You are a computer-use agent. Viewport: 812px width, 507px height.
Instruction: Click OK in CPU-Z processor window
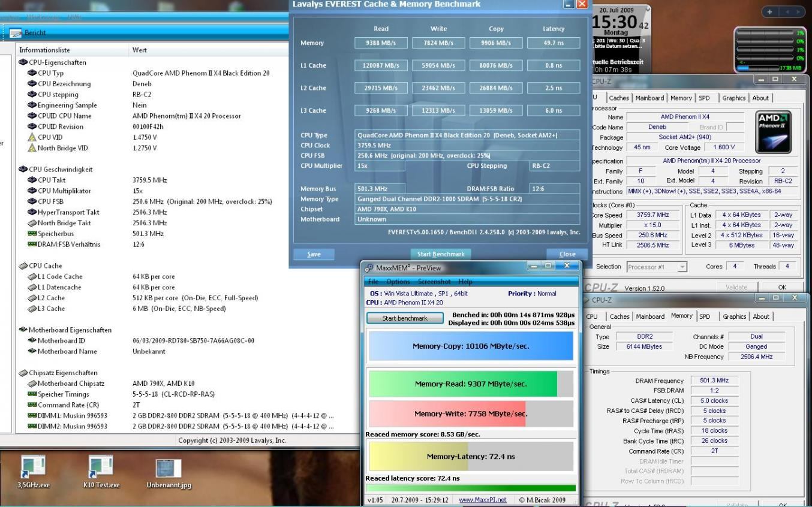[782, 288]
